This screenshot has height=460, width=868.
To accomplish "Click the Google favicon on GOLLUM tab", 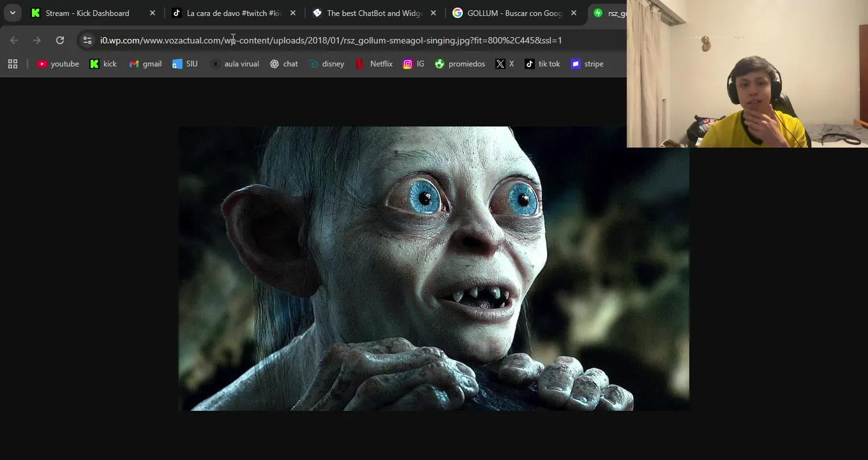I will click(x=458, y=13).
